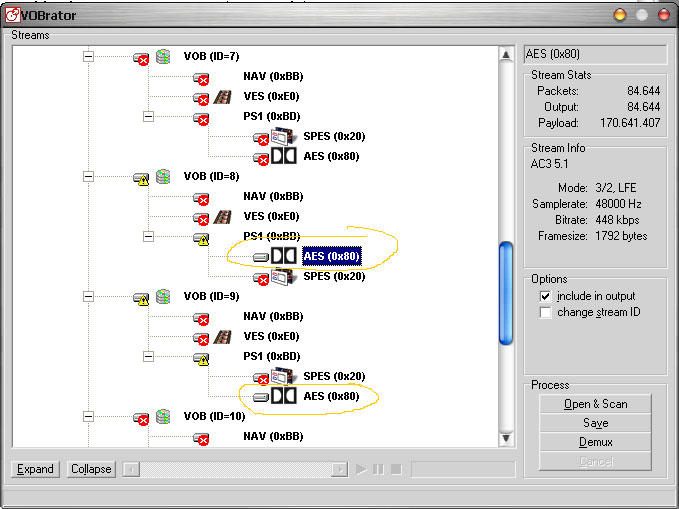Select the VOB (ID=10) tree label

click(214, 416)
